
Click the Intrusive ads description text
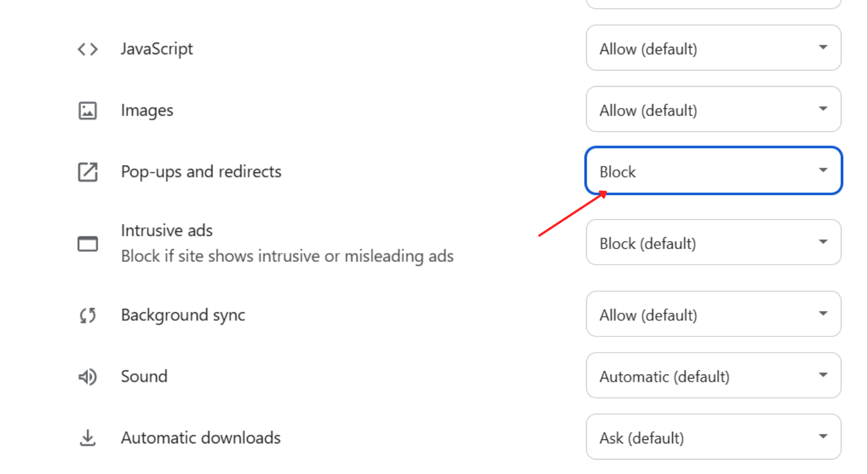coord(287,256)
